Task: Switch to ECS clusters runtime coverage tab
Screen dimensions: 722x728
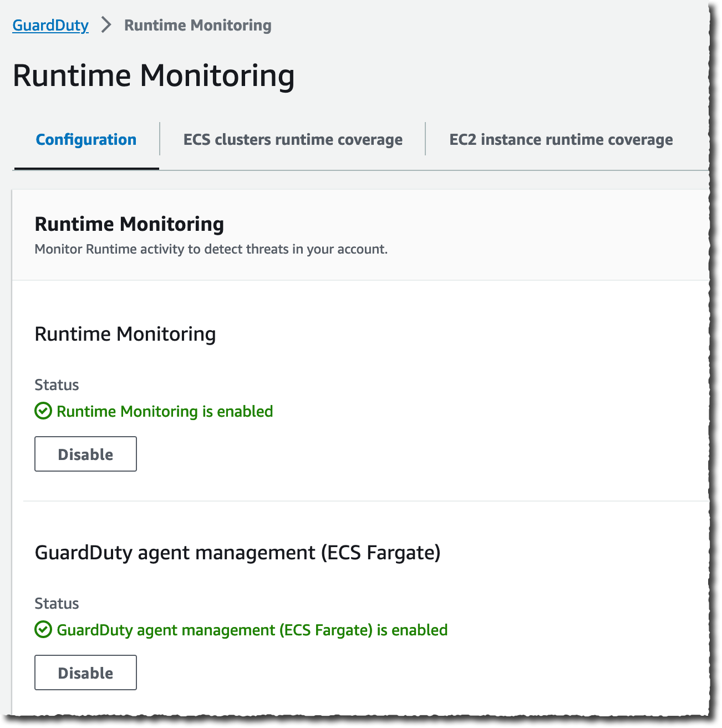Action: point(293,140)
